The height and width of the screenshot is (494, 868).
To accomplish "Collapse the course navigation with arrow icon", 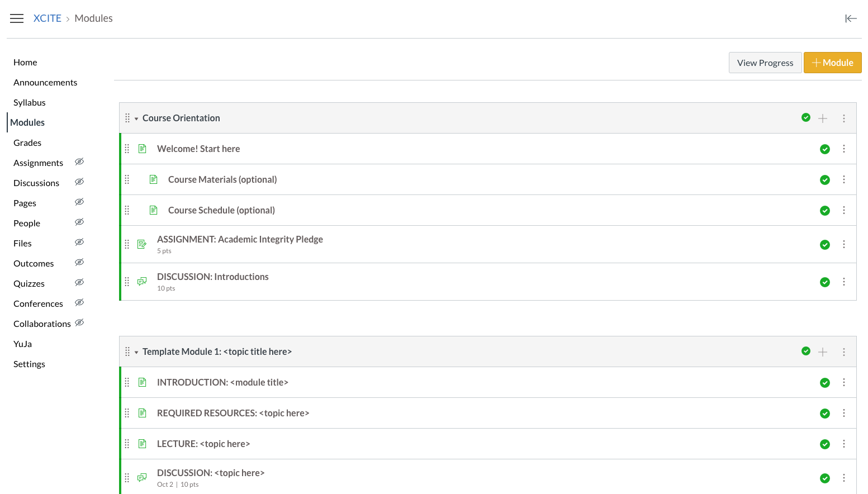I will (851, 18).
